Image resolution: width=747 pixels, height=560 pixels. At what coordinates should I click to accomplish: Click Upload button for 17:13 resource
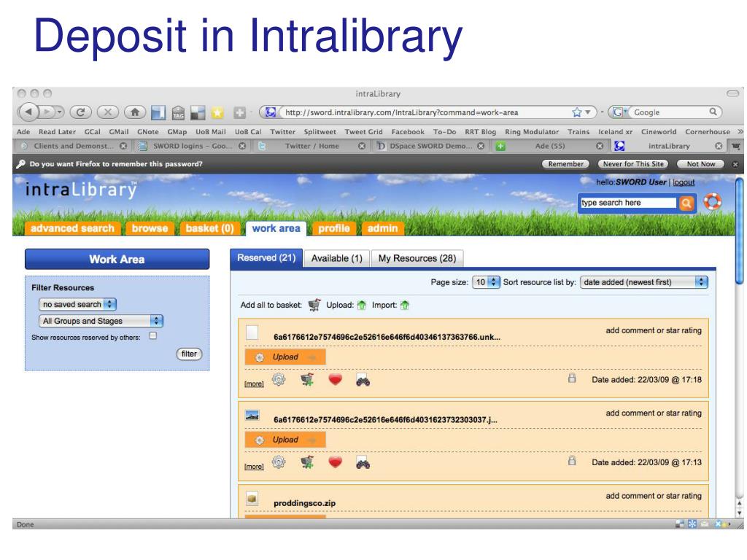point(285,440)
